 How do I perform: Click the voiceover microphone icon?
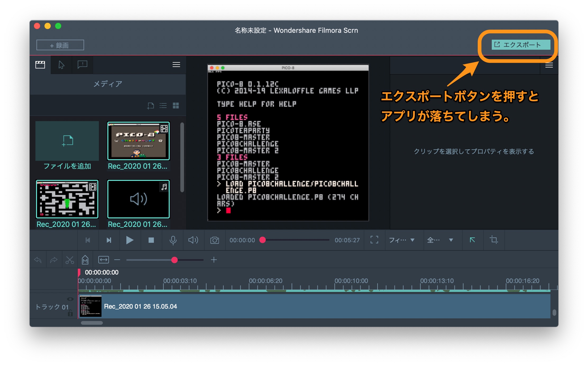tap(173, 240)
